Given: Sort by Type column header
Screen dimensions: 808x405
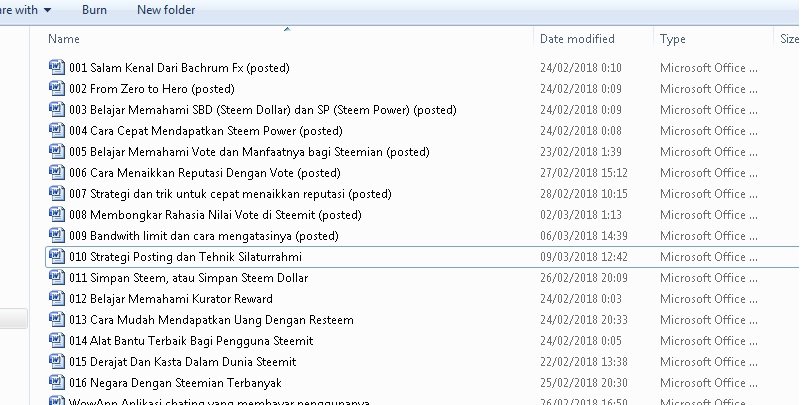Looking at the screenshot, I should (672, 39).
